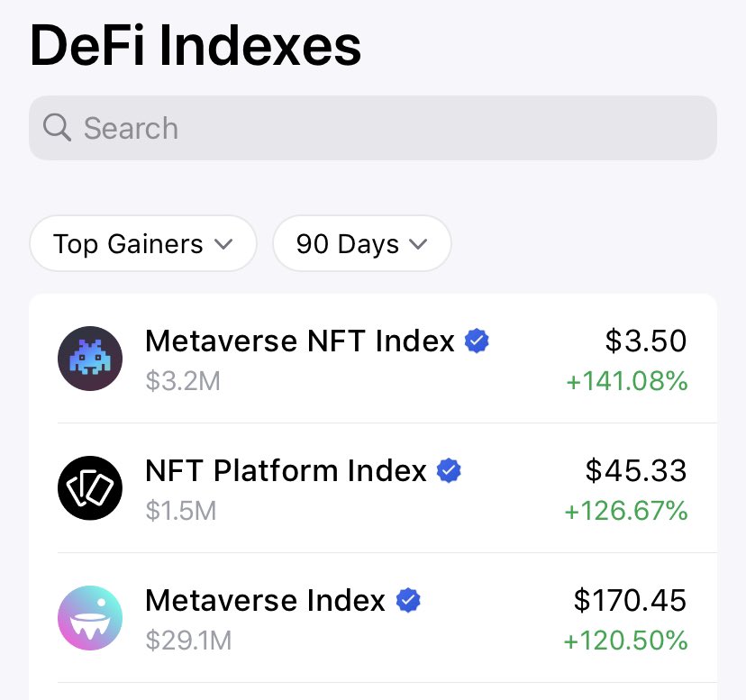The image size is (746, 700).
Task: Click verified badge next to Metaverse NFT Index
Action: [x=477, y=341]
